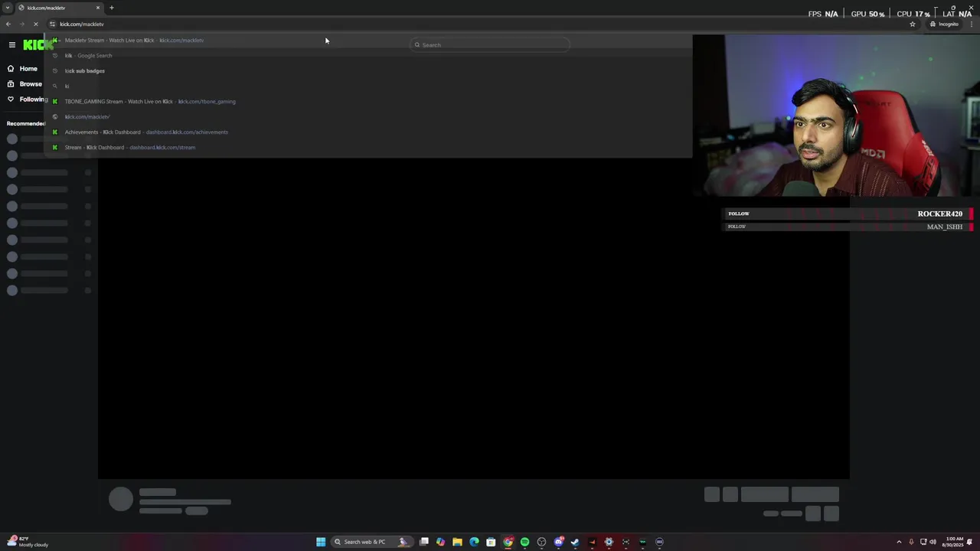The image size is (980, 551).
Task: Go back to the previous page
Action: (8, 24)
